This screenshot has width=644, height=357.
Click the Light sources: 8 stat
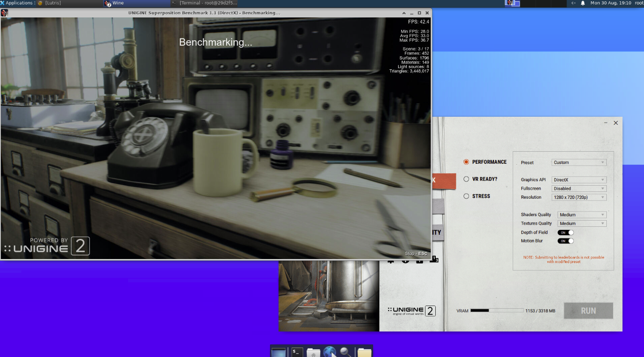413,67
